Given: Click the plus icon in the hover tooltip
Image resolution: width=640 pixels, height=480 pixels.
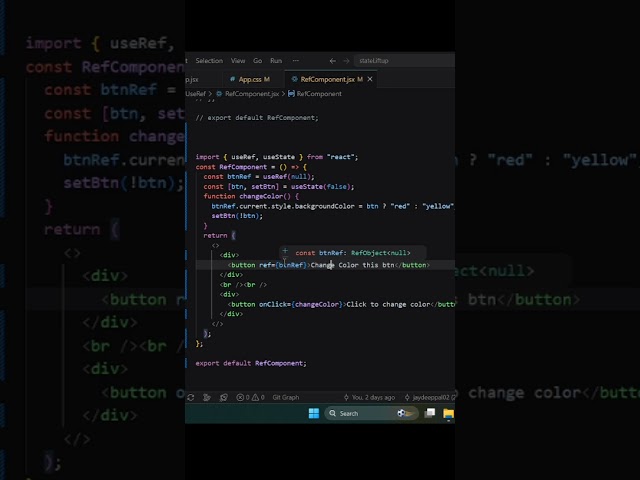Looking at the screenshot, I should tap(285, 251).
